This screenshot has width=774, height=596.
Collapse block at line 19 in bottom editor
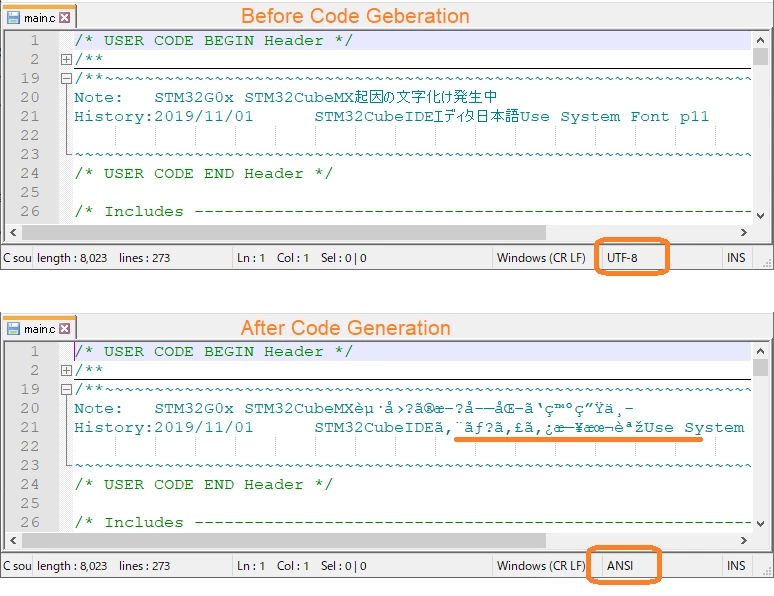tap(66, 389)
